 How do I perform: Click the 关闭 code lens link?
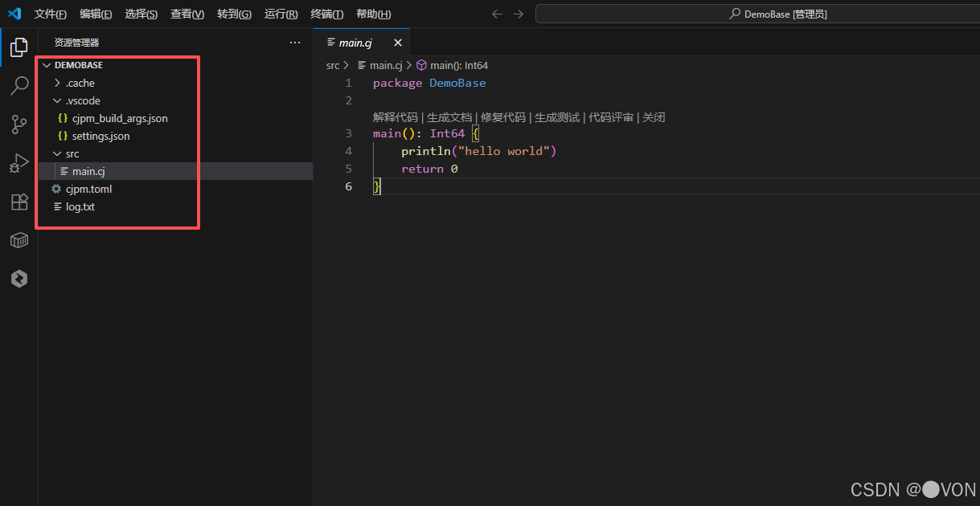[654, 117]
